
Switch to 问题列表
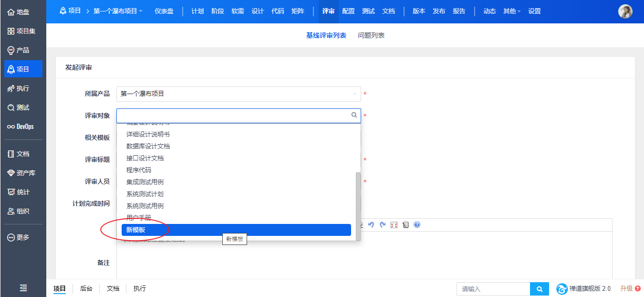click(371, 35)
